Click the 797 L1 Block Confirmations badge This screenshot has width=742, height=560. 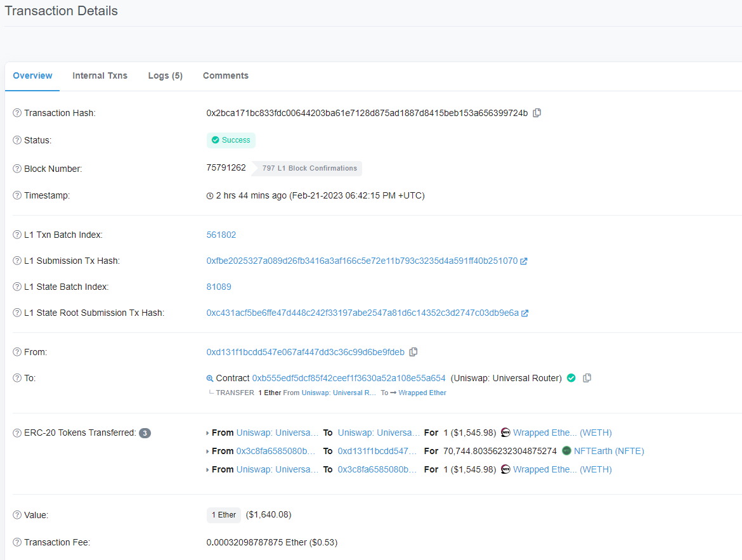[306, 169]
